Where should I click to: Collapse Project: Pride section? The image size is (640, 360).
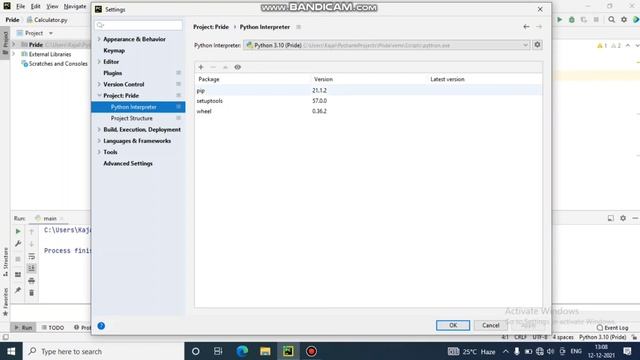pos(99,96)
